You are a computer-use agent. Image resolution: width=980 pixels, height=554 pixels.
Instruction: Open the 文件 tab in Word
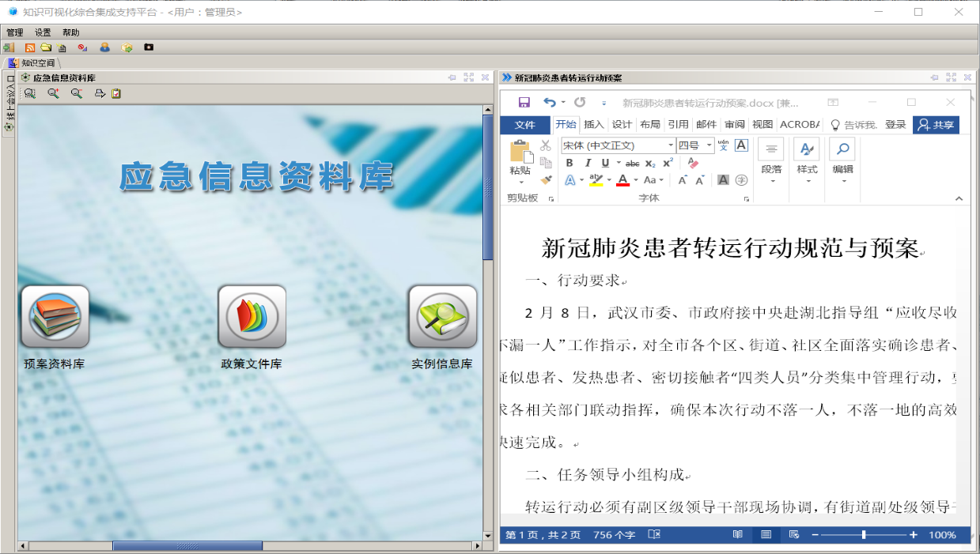(x=525, y=125)
